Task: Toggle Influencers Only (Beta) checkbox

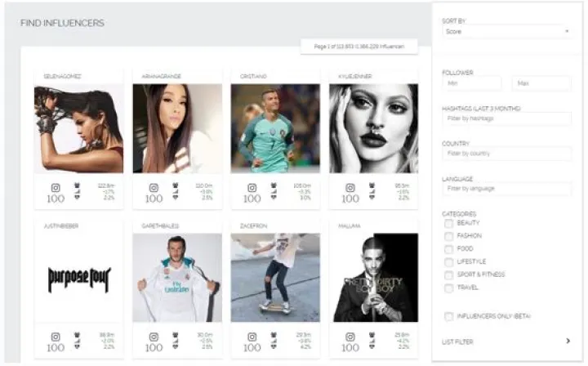Action: tap(448, 315)
